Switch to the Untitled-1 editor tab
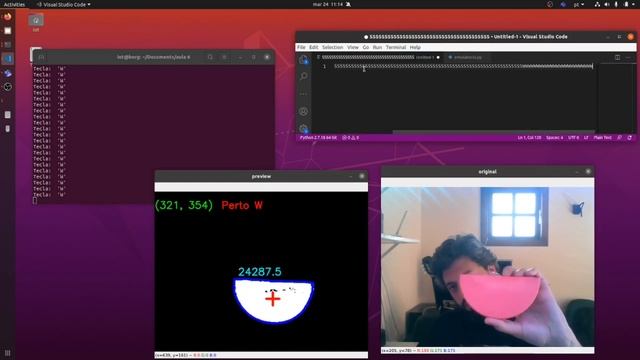640x360 pixels. pos(378,58)
